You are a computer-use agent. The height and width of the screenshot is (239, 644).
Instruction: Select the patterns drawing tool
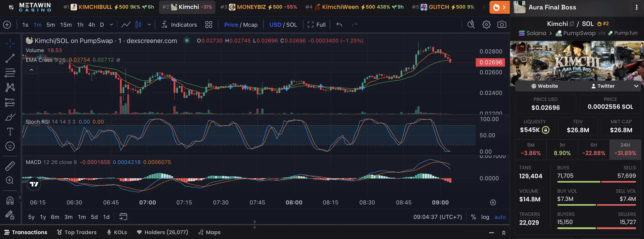coord(10,87)
